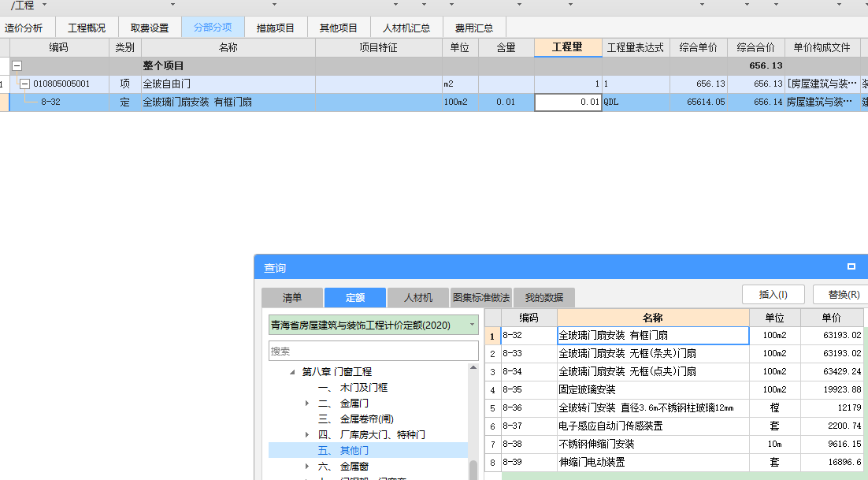
Task: Open the 工程概况 tab
Action: (x=87, y=28)
